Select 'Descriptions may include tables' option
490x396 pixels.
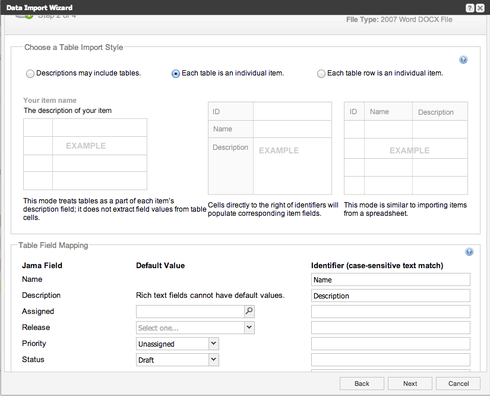click(30, 74)
